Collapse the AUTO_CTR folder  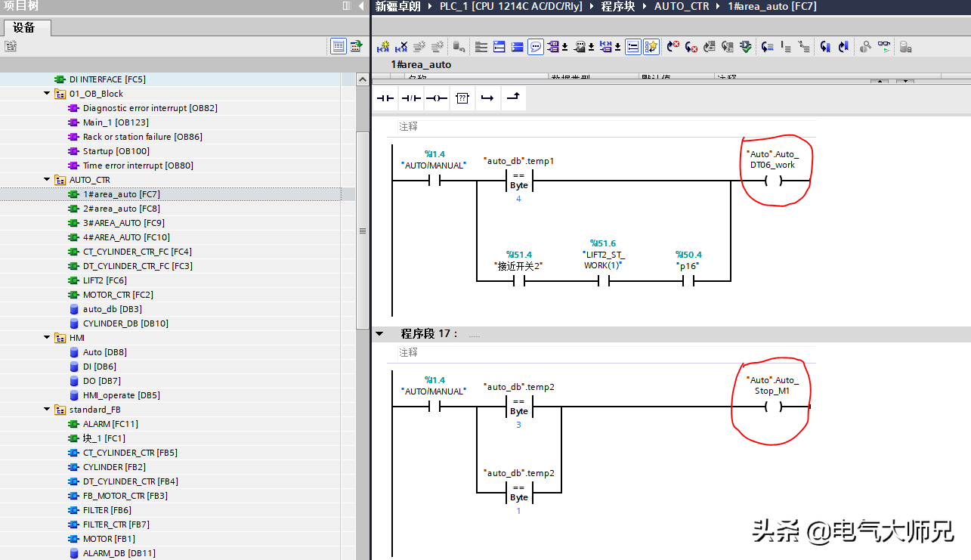[x=47, y=180]
